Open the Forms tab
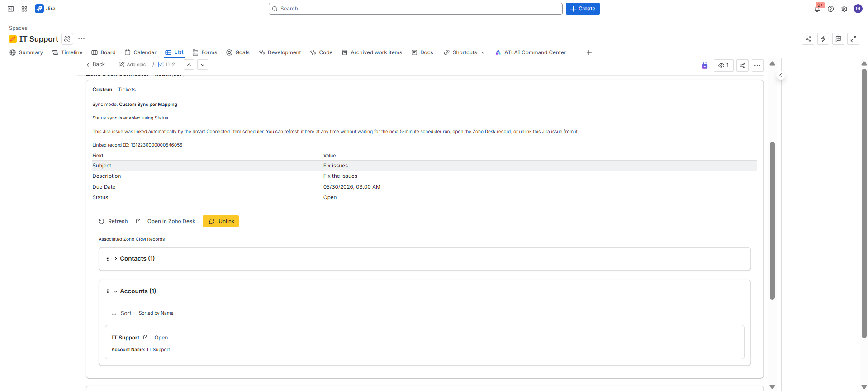Viewport: 868px width, 391px height. pyautogui.click(x=205, y=52)
